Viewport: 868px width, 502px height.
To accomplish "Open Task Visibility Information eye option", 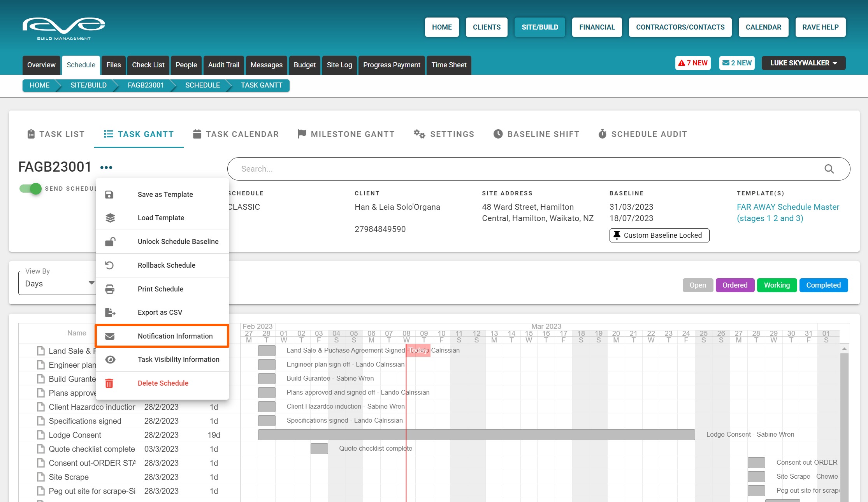I will [178, 360].
